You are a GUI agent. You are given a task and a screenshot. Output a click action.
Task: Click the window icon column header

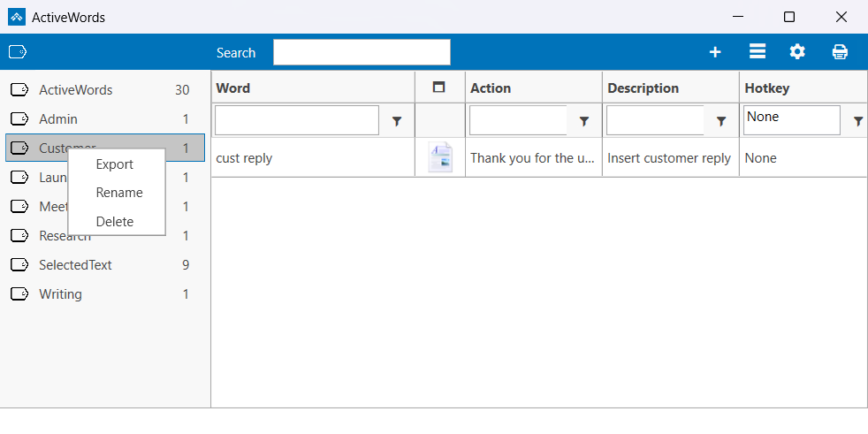point(439,87)
